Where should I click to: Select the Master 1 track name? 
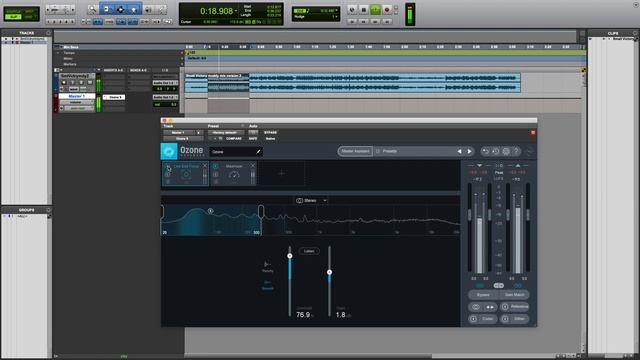[x=77, y=96]
